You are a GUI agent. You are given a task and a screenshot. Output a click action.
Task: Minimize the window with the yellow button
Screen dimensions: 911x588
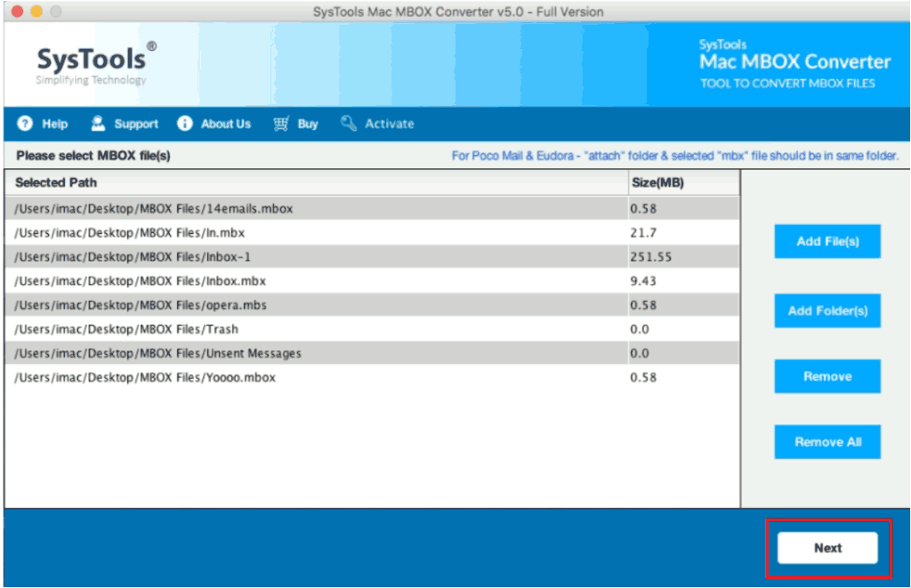point(36,11)
